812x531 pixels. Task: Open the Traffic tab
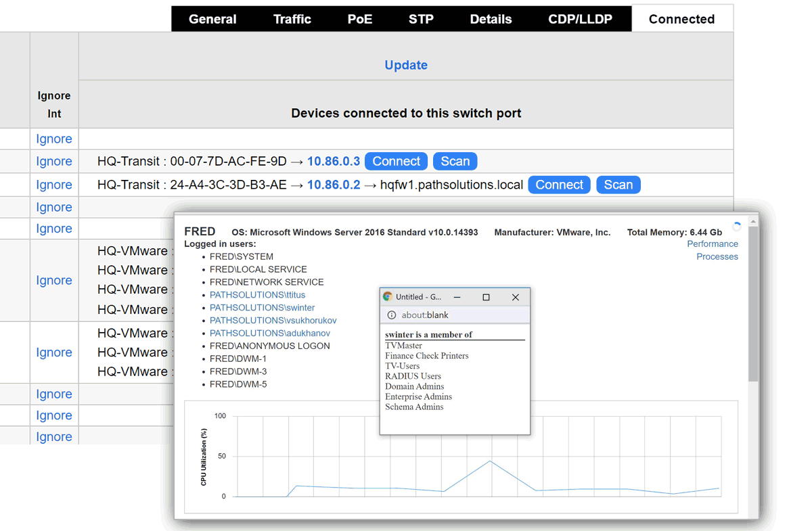click(x=292, y=19)
